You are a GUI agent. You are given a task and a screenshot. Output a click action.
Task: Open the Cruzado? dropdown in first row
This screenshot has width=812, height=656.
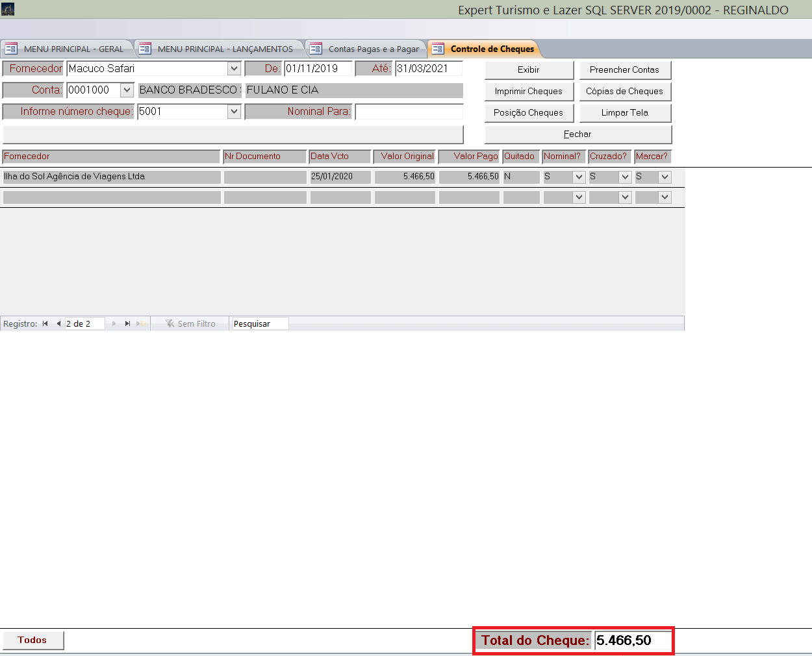625,177
